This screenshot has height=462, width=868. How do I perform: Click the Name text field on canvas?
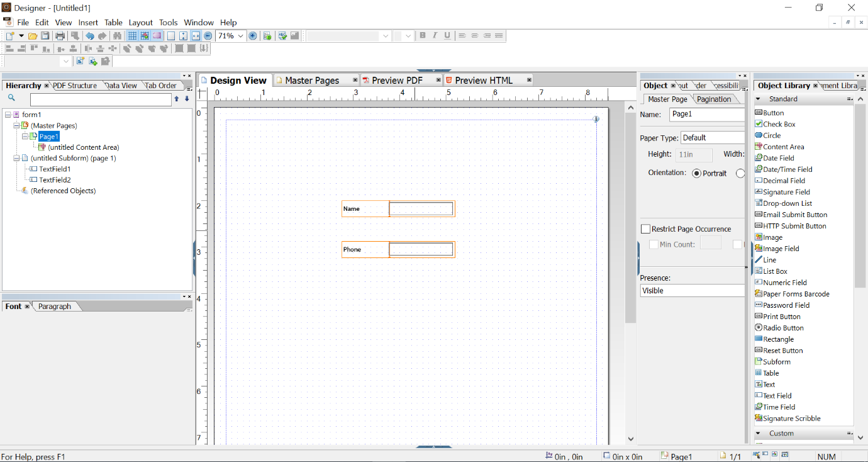(398, 209)
